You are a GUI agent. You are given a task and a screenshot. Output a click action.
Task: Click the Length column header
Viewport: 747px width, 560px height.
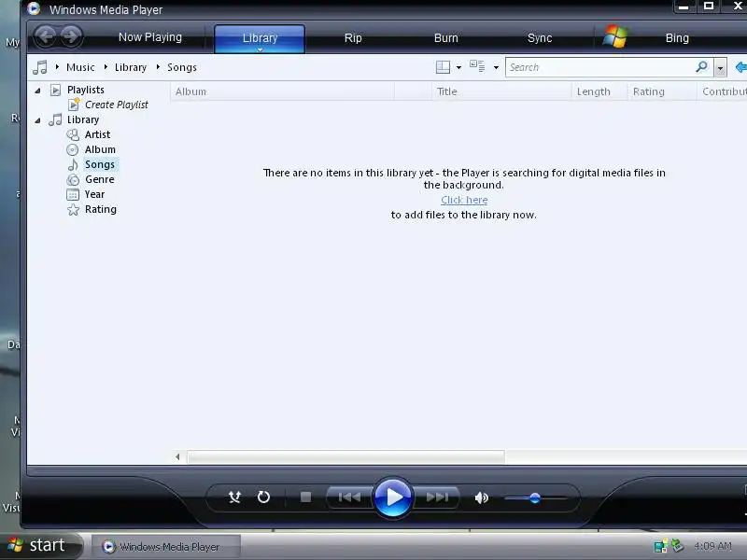point(599,91)
